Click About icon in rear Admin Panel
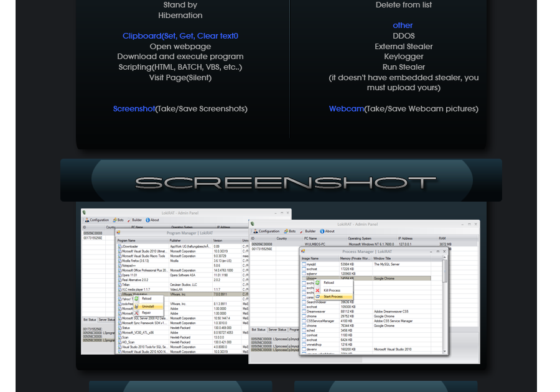This screenshot has height=392, width=560. pos(148,220)
